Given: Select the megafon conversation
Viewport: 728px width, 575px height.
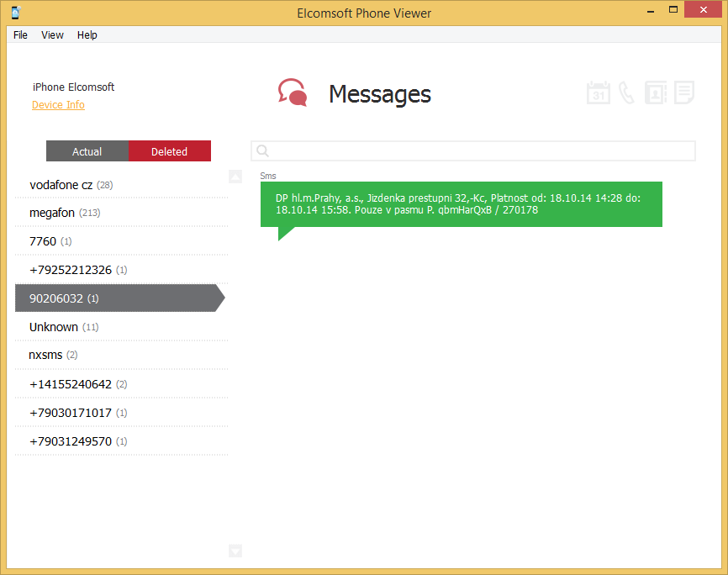Looking at the screenshot, I should tap(120, 214).
